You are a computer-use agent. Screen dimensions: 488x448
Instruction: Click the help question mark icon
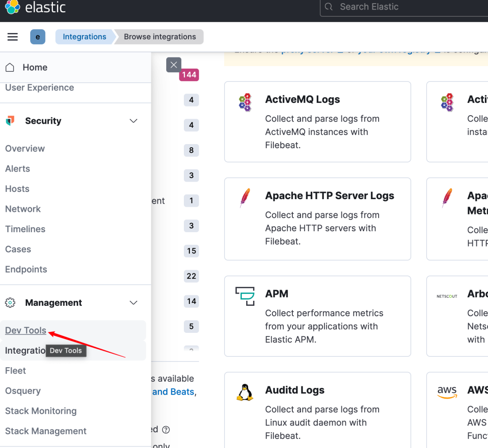click(x=166, y=429)
